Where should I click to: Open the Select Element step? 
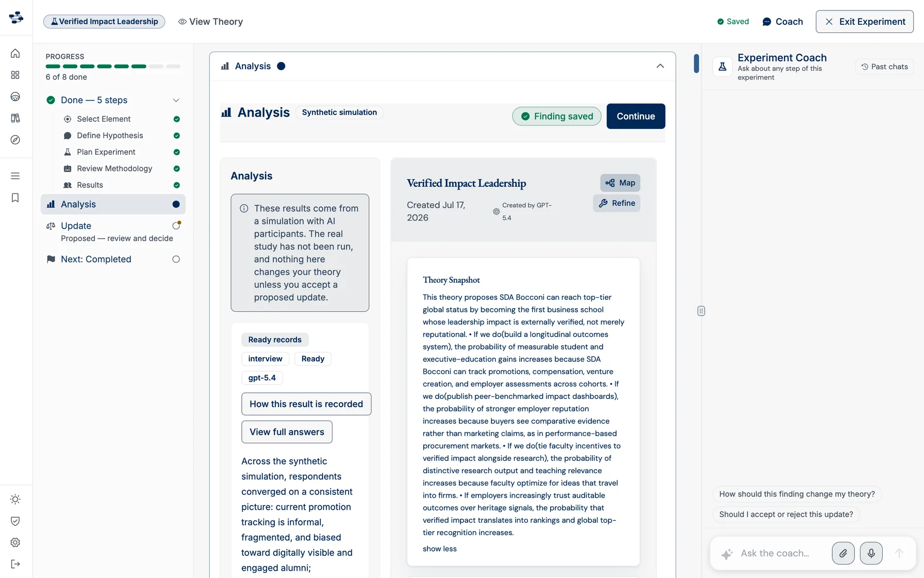[104, 119]
